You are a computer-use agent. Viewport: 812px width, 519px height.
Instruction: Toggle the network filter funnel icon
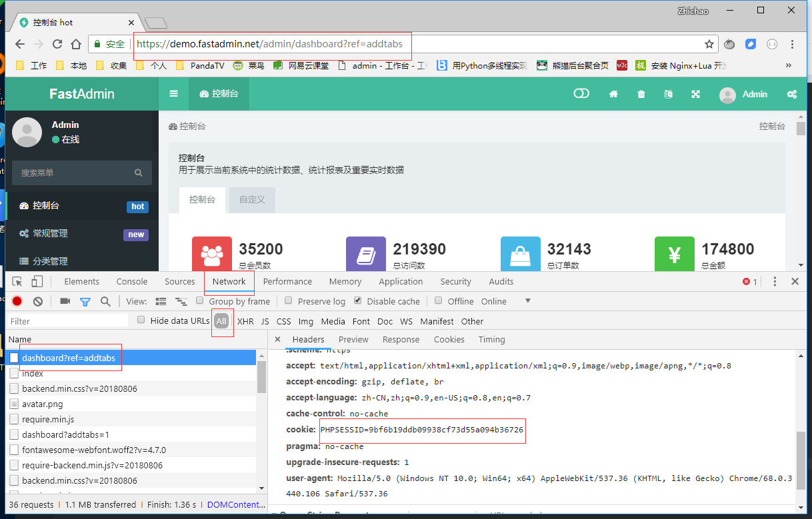85,301
